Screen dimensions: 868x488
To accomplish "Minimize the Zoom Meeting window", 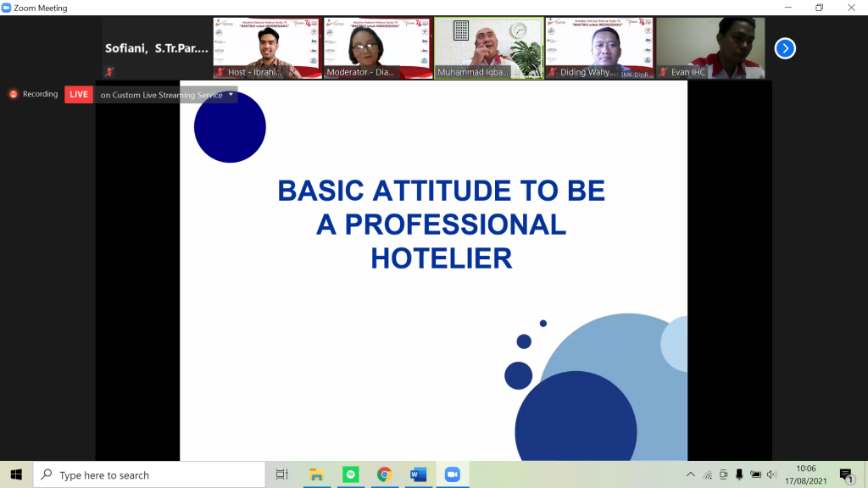I will [788, 8].
